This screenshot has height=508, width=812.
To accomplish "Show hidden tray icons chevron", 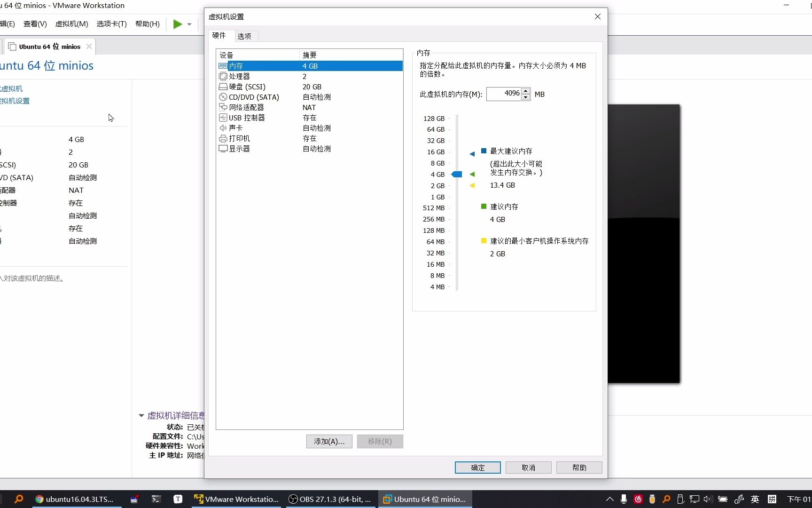I will click(609, 499).
